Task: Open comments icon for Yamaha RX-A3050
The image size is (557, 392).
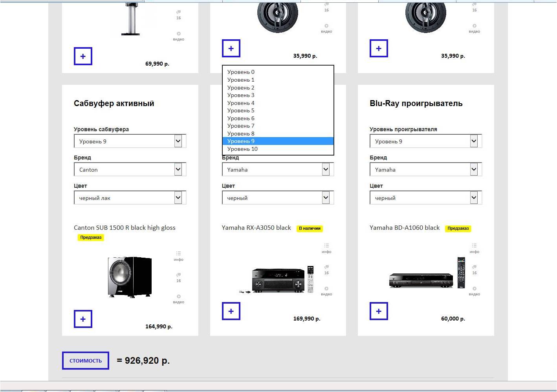Action: [326, 269]
